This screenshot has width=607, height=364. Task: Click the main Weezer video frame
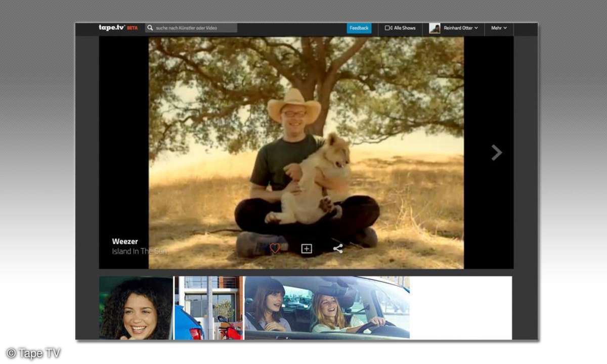(x=306, y=152)
